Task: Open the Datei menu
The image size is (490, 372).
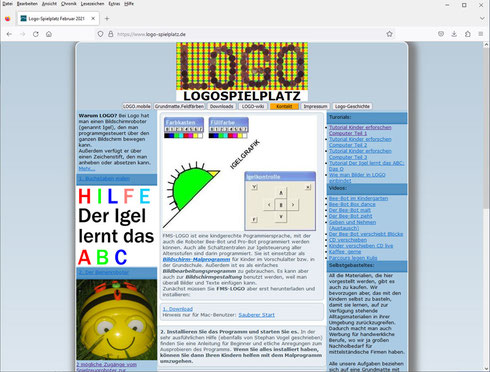Action: click(7, 4)
